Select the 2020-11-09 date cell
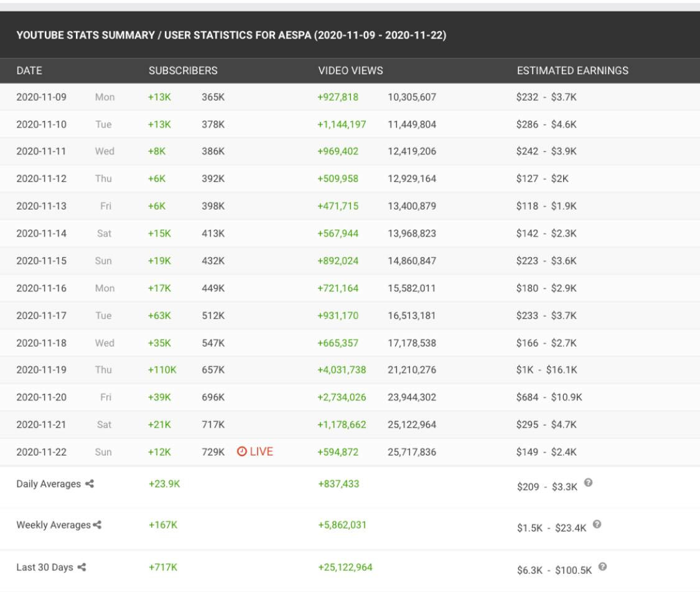 coord(41,97)
